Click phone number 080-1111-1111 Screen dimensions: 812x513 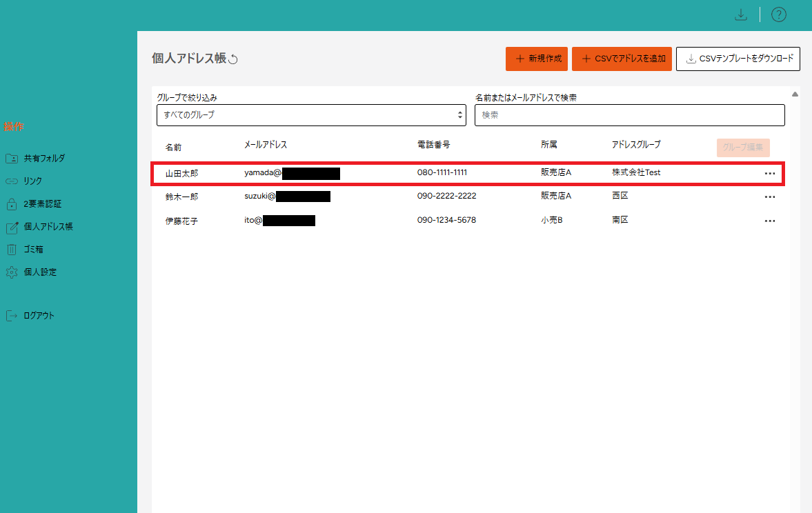click(x=442, y=172)
